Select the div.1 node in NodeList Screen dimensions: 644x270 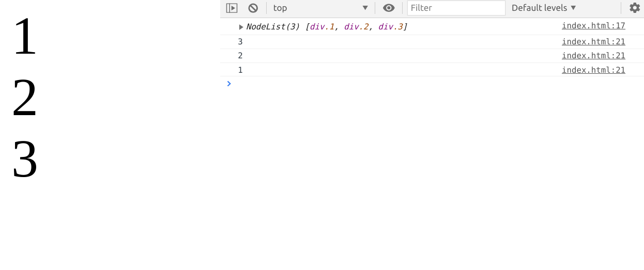[x=323, y=26]
